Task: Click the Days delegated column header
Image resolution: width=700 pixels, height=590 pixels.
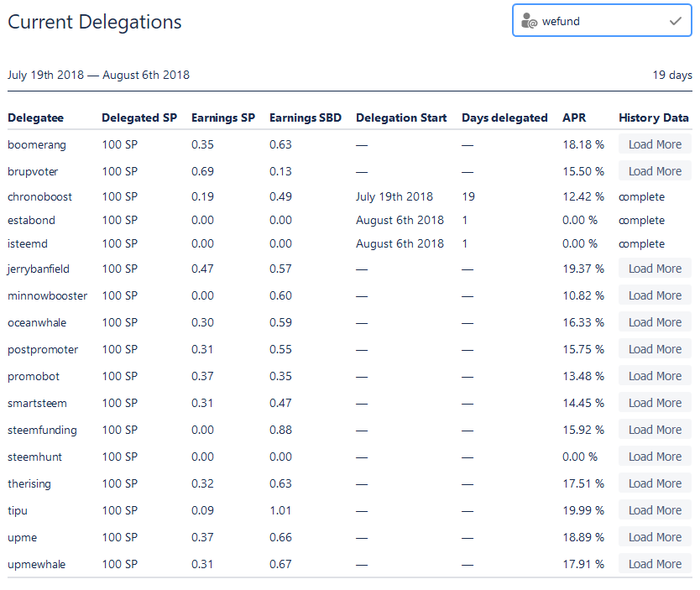Action: pos(504,118)
